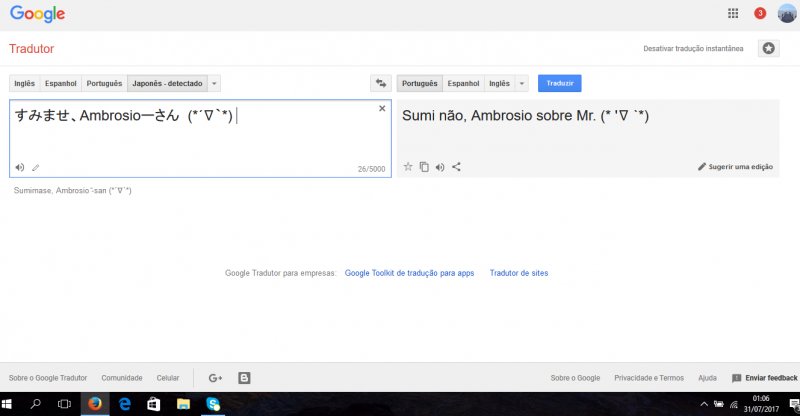Open File Explorer from the taskbar
The height and width of the screenshot is (416, 800).
183,404
